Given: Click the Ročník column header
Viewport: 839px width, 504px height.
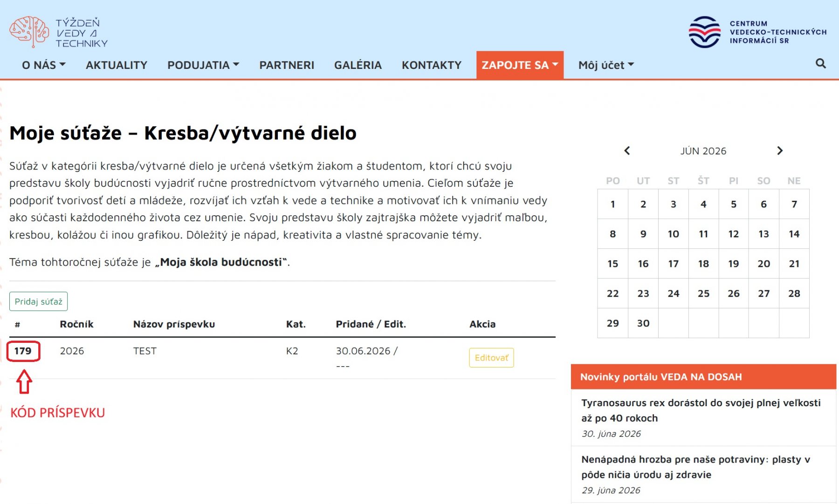Looking at the screenshot, I should [x=76, y=324].
